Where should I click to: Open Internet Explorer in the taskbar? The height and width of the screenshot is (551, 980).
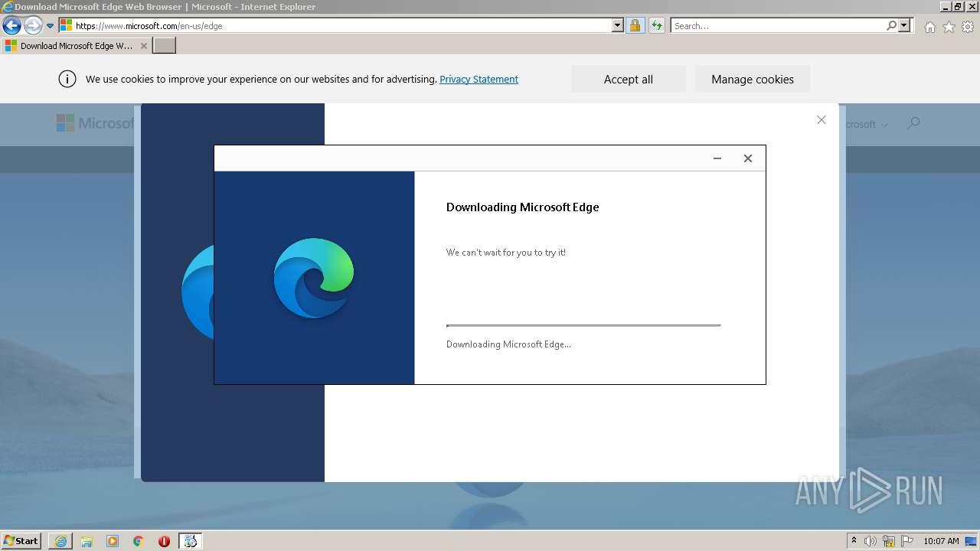coord(60,541)
